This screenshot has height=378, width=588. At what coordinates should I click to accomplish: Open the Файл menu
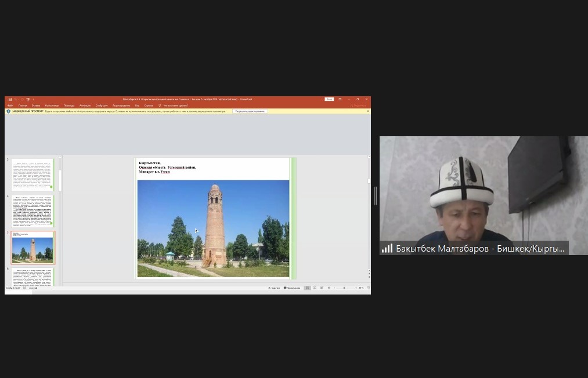[x=10, y=106]
